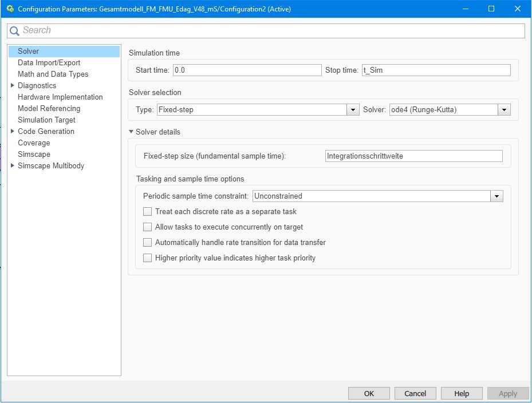Toggle automatically handle rate transition checkbox
Viewport: 532px width, 403px height.
[148, 243]
